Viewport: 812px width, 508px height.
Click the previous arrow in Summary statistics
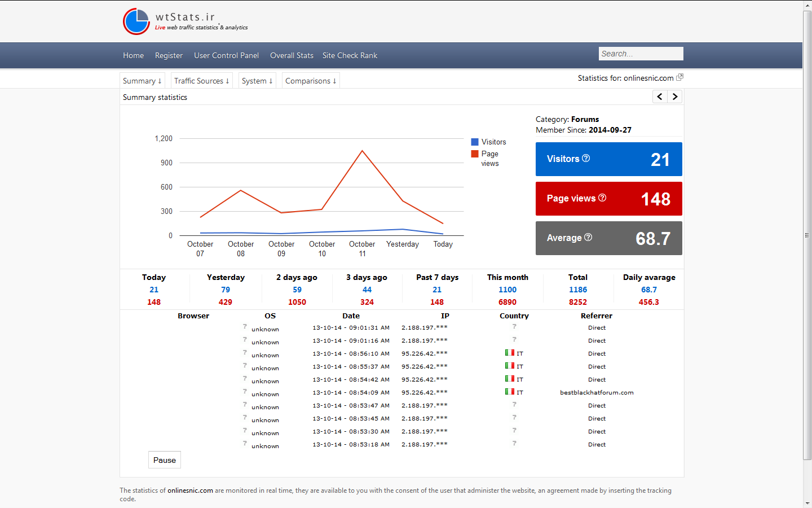[660, 97]
